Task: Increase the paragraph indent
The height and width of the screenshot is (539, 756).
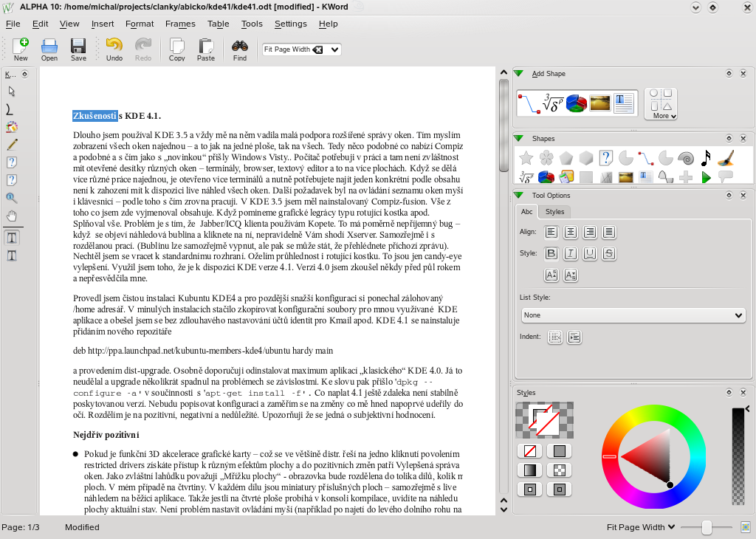Action: click(x=574, y=337)
